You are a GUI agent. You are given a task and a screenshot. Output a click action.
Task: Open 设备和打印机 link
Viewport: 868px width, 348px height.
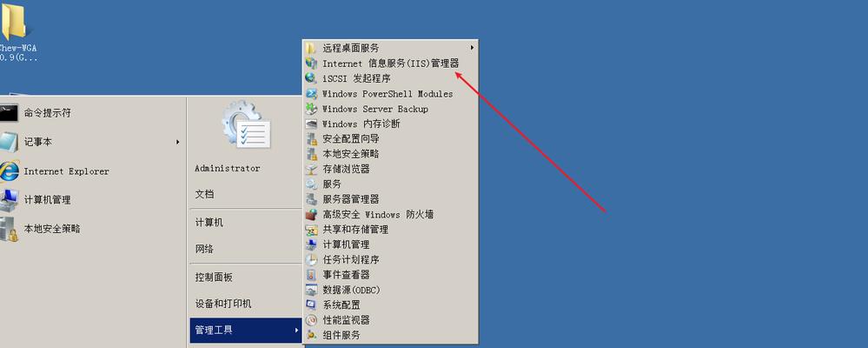[x=223, y=304]
